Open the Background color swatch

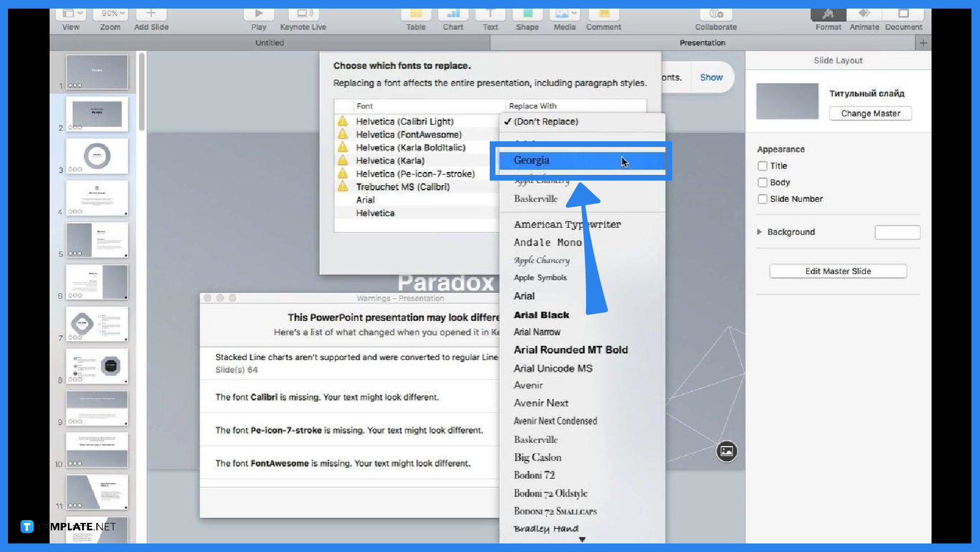pos(897,232)
